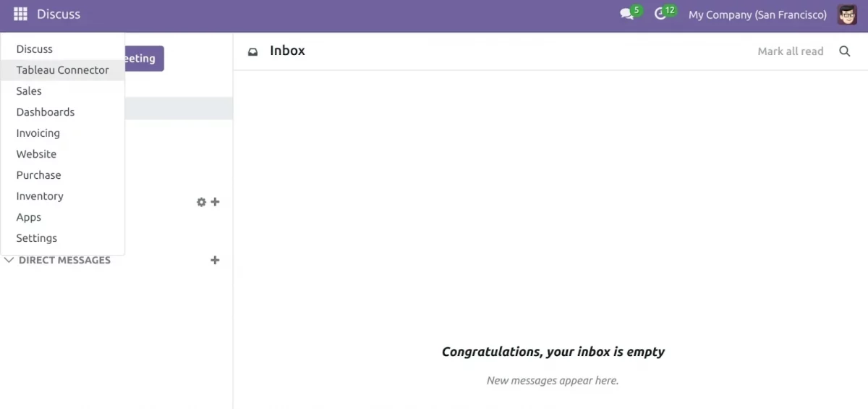Collapse the Direct Messages section
The height and width of the screenshot is (409, 868).
(x=9, y=260)
